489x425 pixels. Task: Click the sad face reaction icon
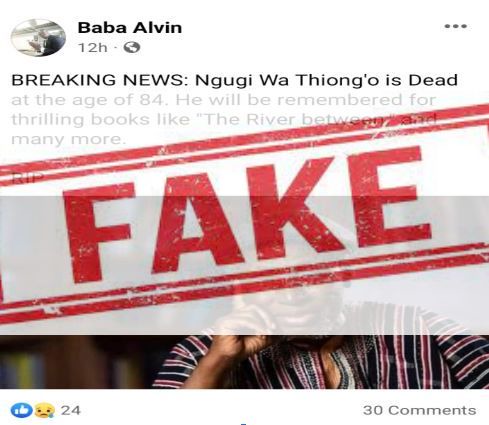point(45,410)
